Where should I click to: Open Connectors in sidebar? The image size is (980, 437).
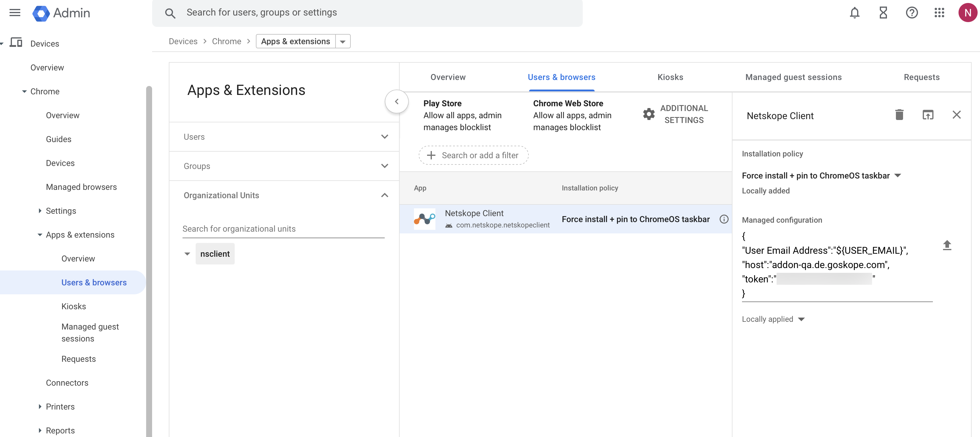tap(67, 383)
